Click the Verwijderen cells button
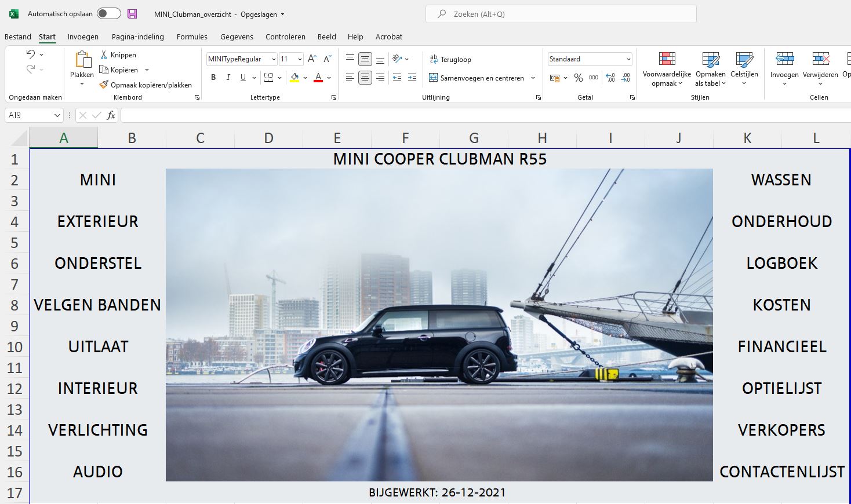Screen dimensions: 851x504 coord(820,69)
